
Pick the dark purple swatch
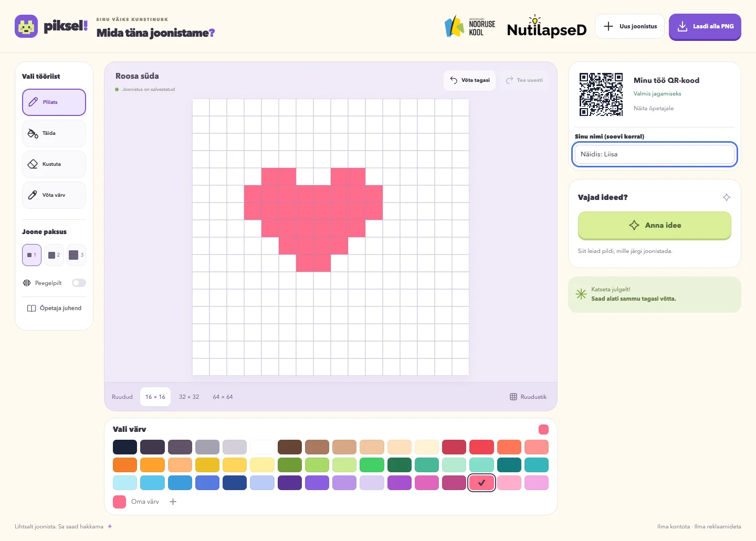point(290,483)
